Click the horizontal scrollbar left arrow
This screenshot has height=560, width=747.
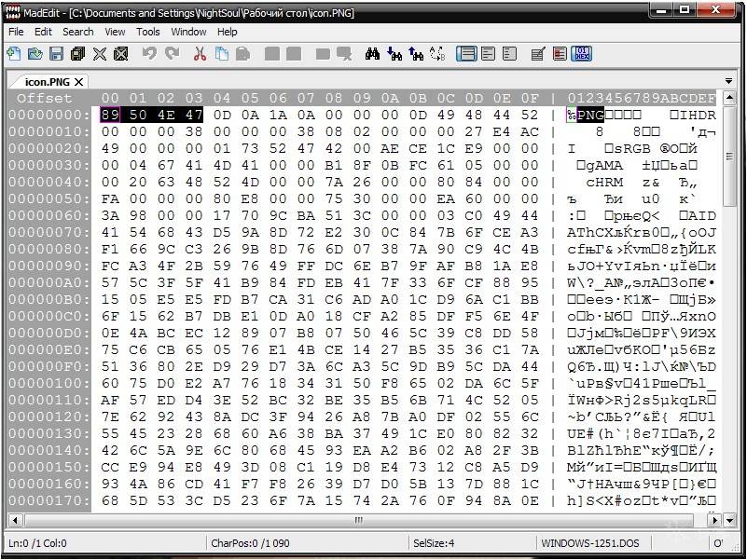pos(16,520)
